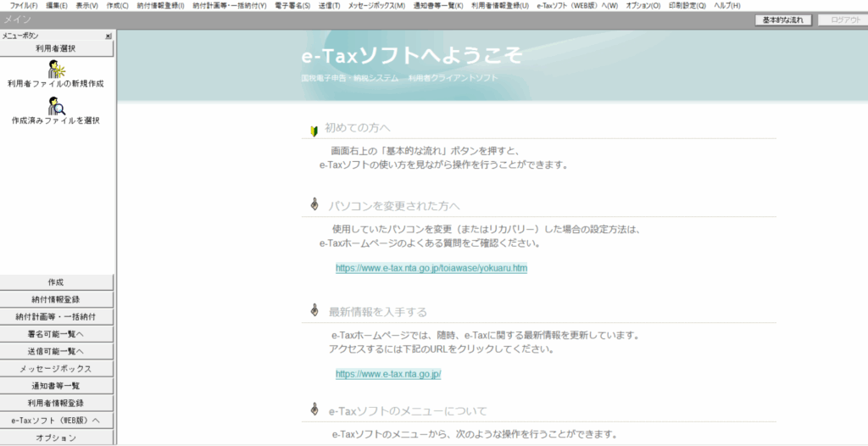The width and height of the screenshot is (868, 446).
Task: Open the 通知書等一覧(K) menu
Action: coord(438,6)
